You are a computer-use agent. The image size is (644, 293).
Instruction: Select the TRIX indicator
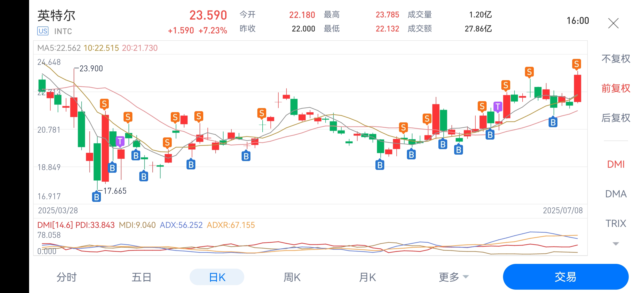616,224
